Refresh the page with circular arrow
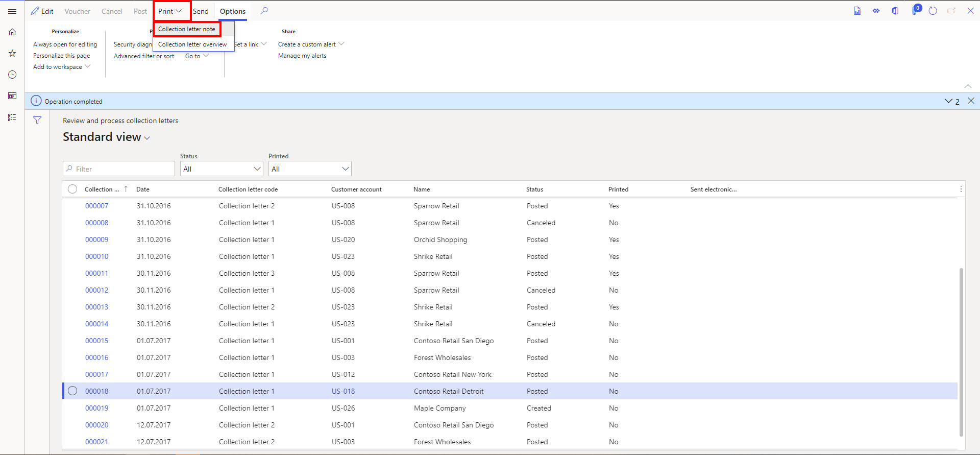The image size is (980, 455). point(933,11)
